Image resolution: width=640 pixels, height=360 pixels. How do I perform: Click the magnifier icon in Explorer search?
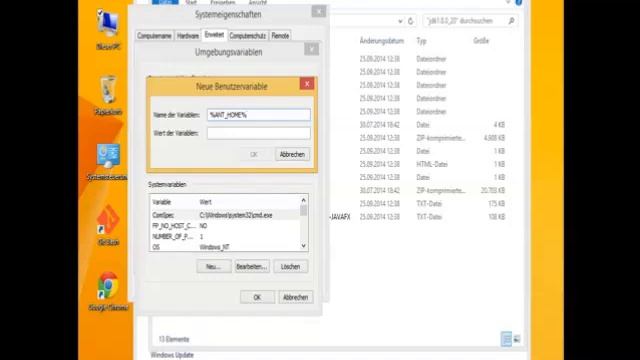pos(511,21)
